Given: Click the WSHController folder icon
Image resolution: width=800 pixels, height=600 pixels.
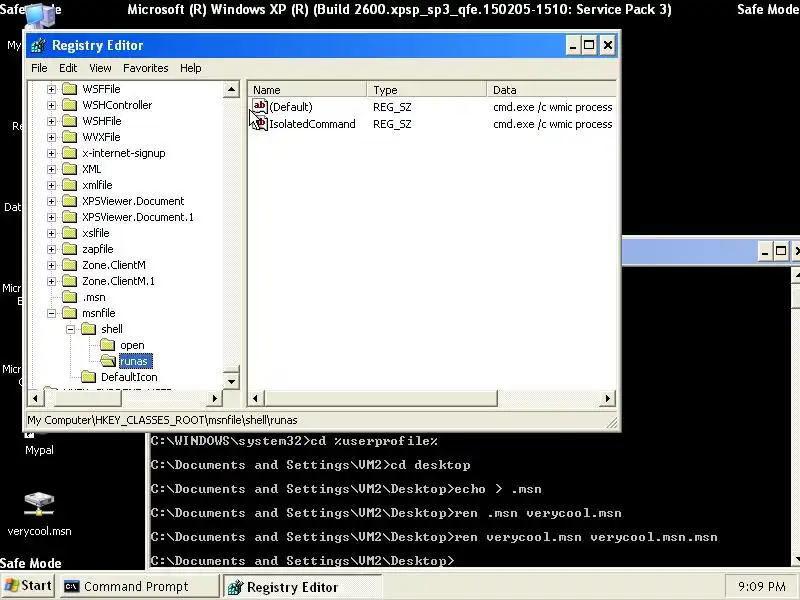Looking at the screenshot, I should coord(69,105).
